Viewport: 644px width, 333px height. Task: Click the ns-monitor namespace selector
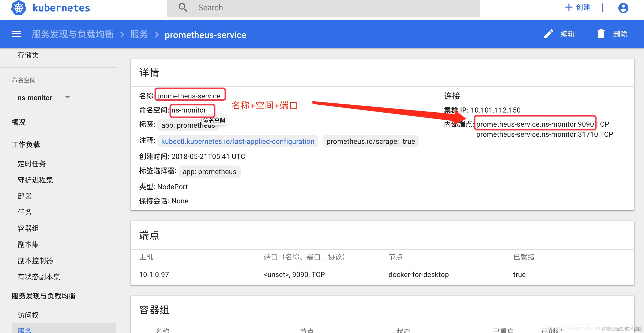35,98
